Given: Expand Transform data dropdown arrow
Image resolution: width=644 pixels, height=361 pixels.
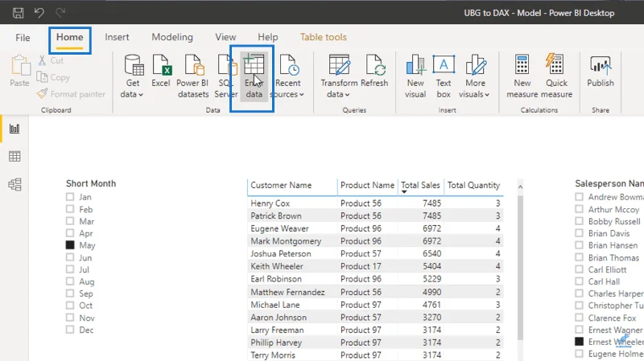Looking at the screenshot, I should (x=347, y=95).
